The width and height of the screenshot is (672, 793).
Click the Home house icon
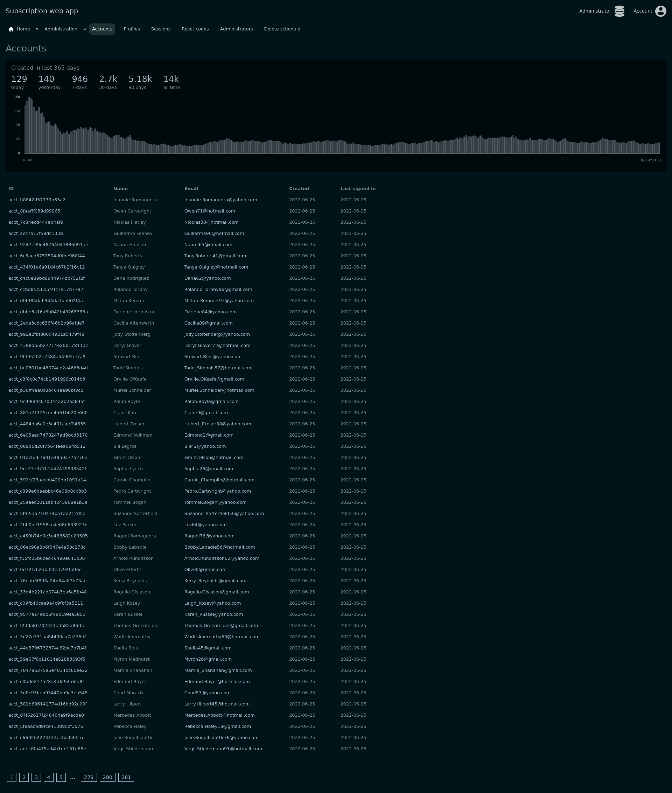point(11,29)
